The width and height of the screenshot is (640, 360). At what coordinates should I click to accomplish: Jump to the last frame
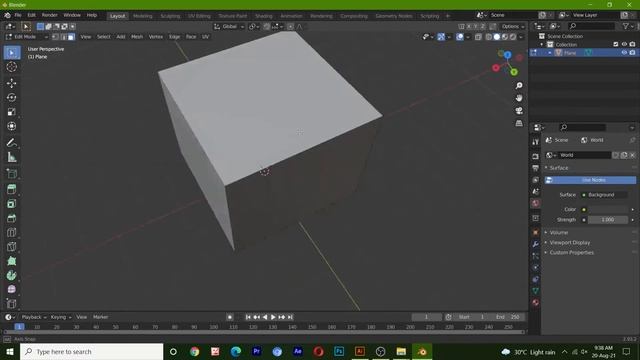(x=290, y=317)
